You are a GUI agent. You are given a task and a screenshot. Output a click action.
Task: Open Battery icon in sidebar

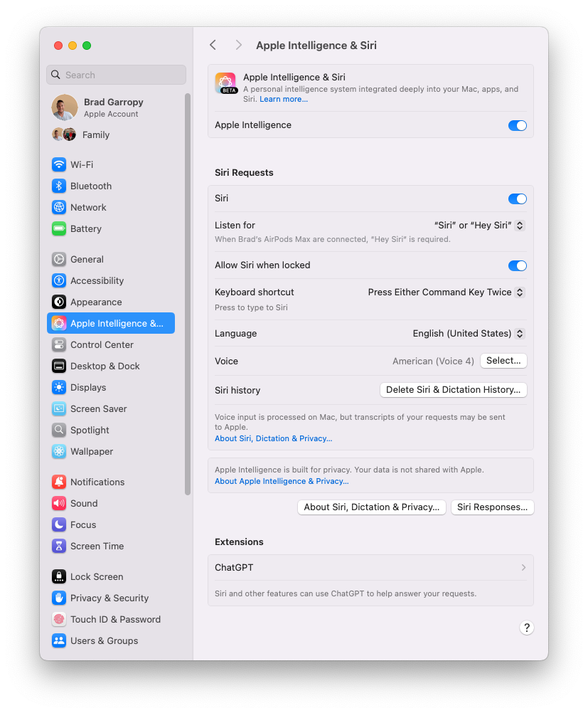(58, 228)
